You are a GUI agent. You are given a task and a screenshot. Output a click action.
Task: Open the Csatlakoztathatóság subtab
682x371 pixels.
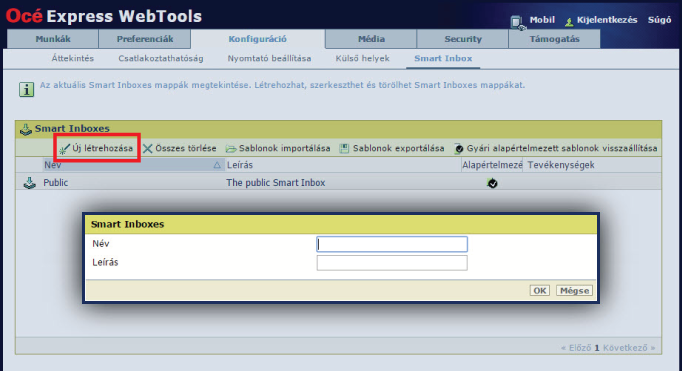161,58
